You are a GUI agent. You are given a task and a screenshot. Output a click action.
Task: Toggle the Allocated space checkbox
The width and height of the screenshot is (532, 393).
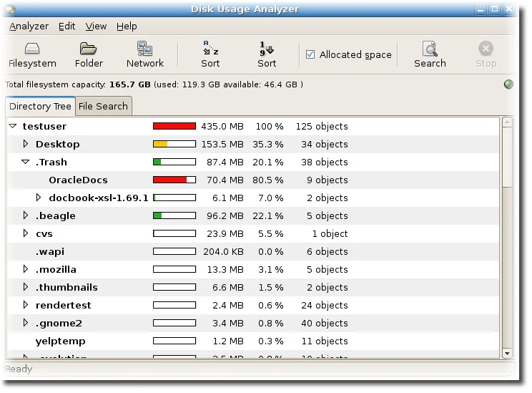click(310, 54)
